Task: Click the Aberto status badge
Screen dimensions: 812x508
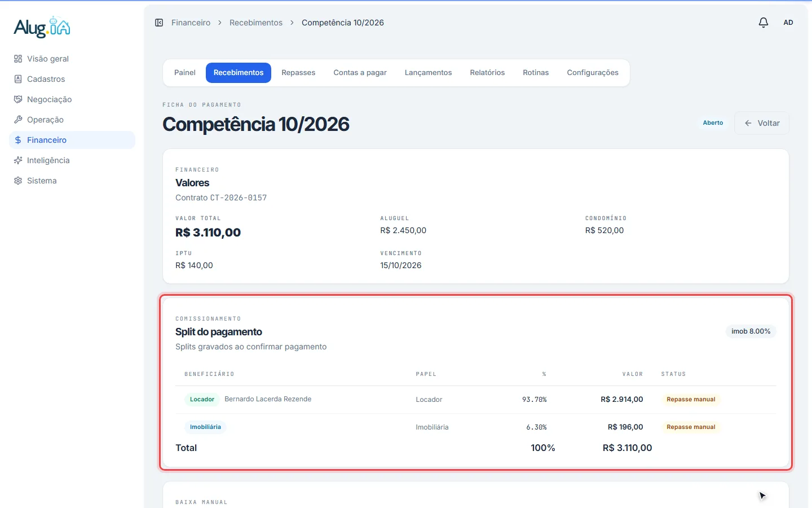Action: 713,122
